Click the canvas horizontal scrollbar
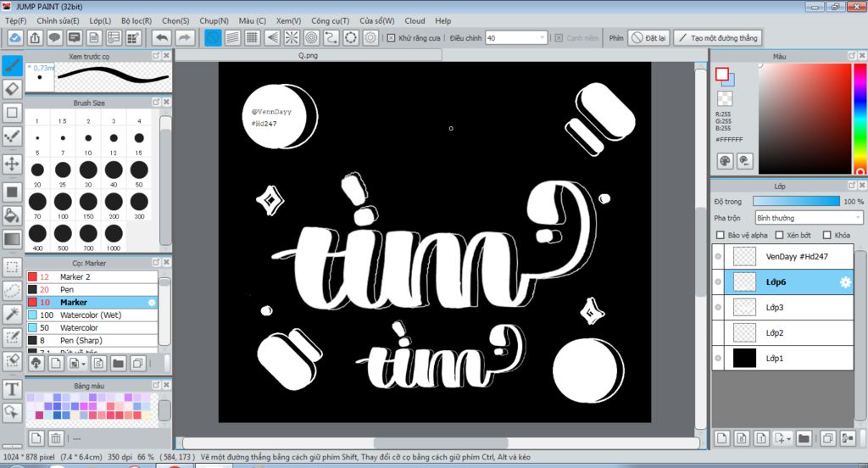The height and width of the screenshot is (468, 868). tap(441, 443)
